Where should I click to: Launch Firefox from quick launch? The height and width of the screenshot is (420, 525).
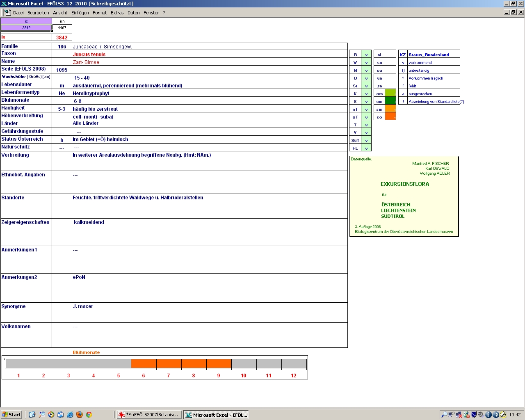[79, 415]
